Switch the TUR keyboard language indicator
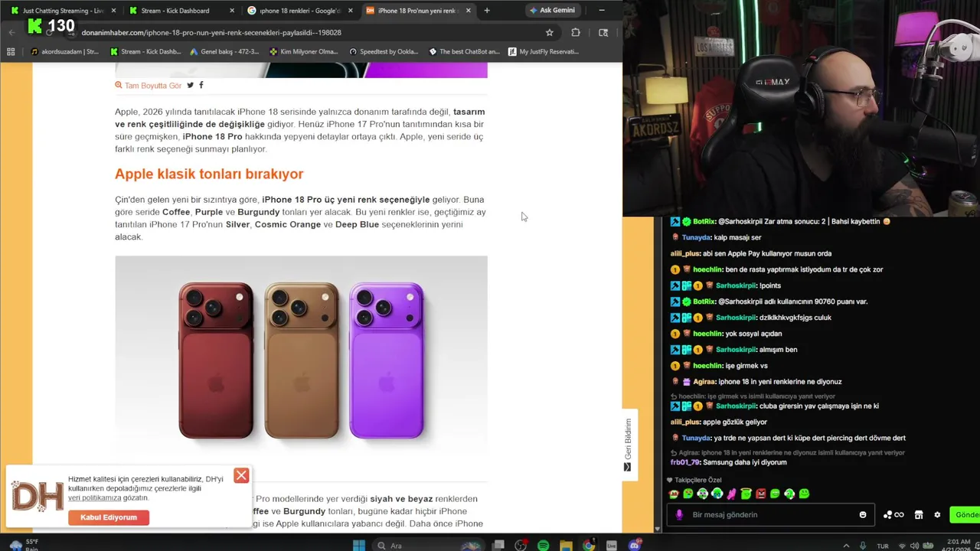The height and width of the screenshot is (551, 980). [882, 546]
